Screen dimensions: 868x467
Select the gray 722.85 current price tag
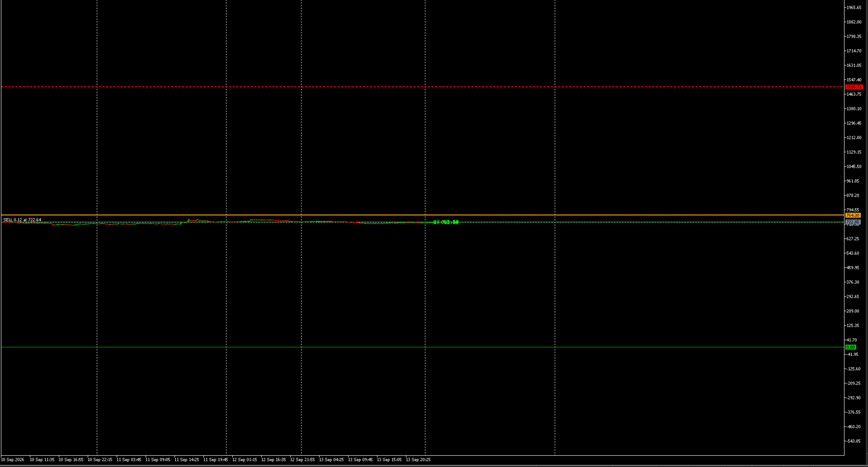[x=853, y=222]
